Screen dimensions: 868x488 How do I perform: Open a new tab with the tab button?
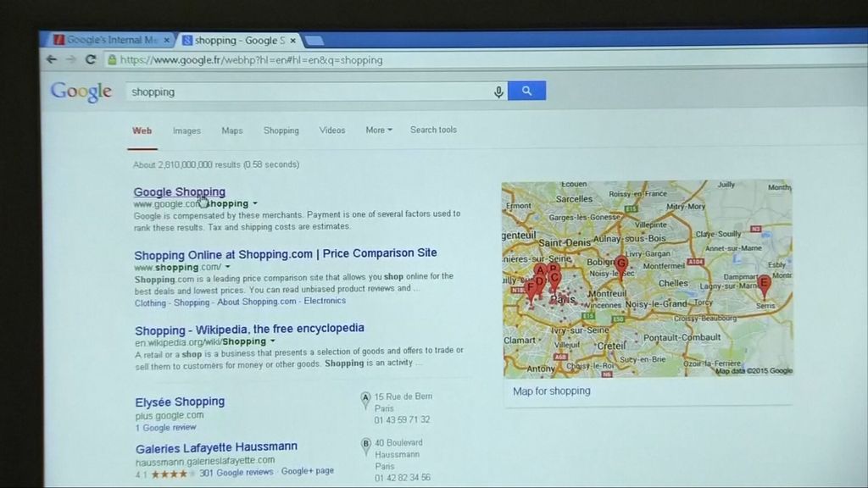point(314,41)
